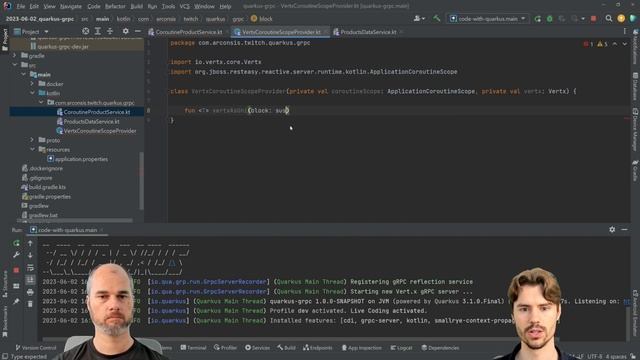Click wrench icon in Run tool window
Viewport: 640px width, 360px height.
tap(16, 255)
